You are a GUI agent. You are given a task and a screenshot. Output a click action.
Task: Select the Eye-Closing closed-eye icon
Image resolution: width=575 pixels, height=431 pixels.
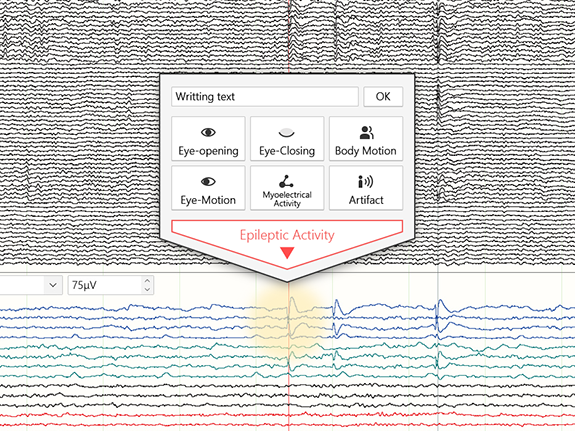tap(286, 132)
